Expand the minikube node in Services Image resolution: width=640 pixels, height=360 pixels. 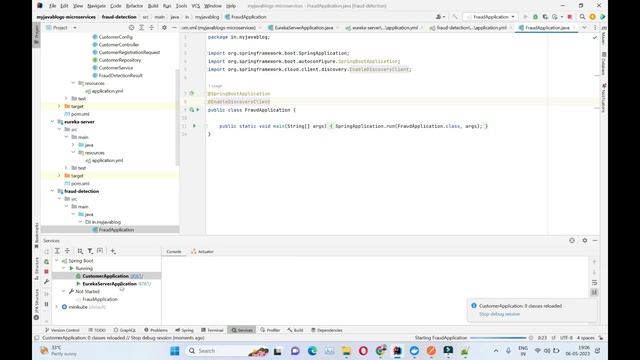[57, 307]
